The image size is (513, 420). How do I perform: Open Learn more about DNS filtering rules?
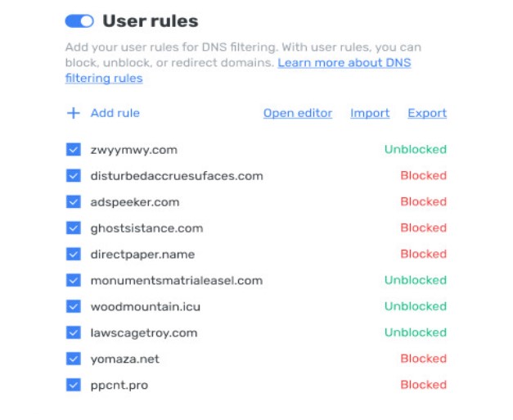tap(344, 62)
